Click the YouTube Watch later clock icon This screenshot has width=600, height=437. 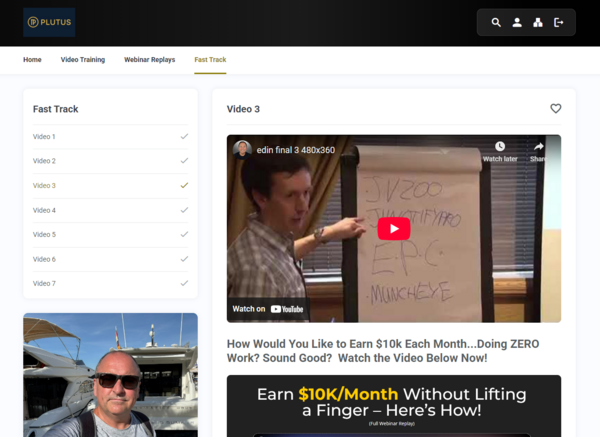(x=500, y=148)
